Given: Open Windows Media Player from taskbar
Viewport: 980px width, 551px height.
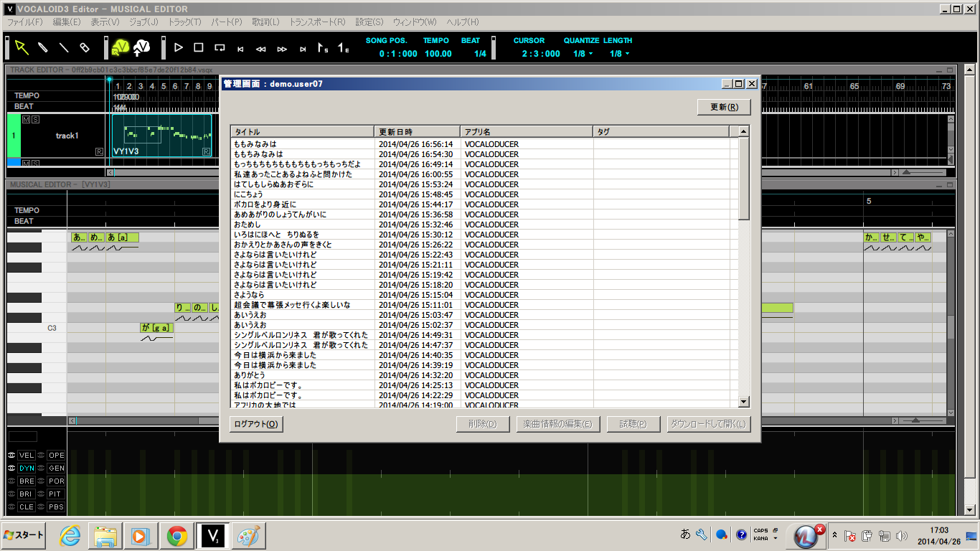Looking at the screenshot, I should tap(141, 536).
